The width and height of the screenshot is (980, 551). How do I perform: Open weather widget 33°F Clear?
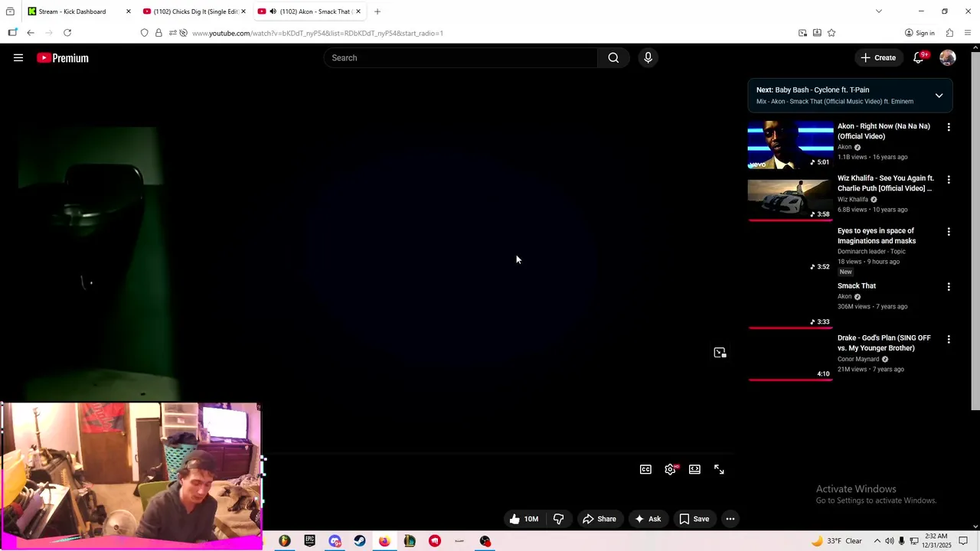(837, 541)
